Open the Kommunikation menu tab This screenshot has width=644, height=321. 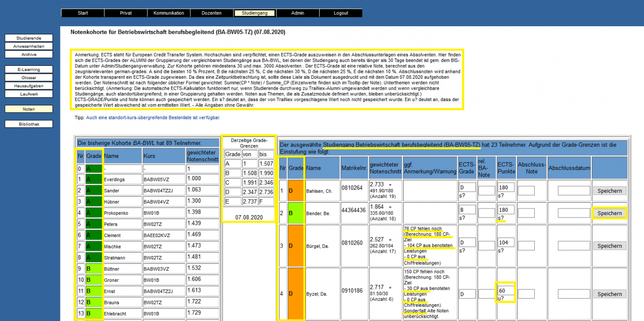coord(168,13)
